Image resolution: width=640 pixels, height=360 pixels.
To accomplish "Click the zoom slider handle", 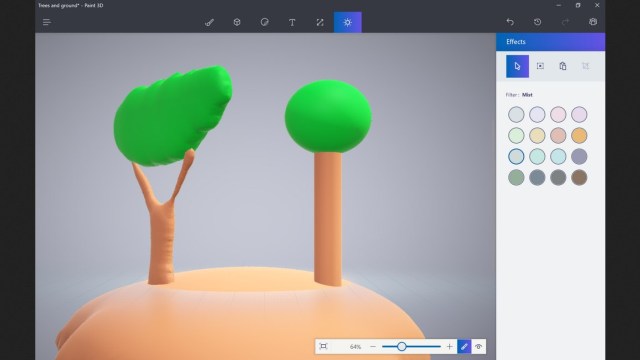I will click(x=402, y=347).
